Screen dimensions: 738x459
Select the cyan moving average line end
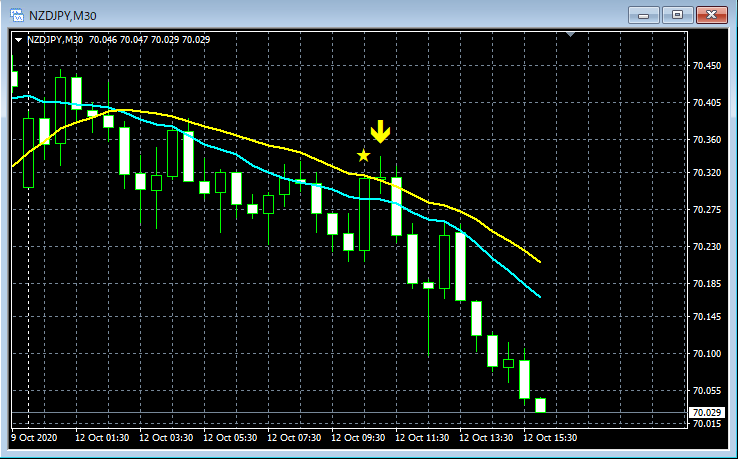click(539, 297)
